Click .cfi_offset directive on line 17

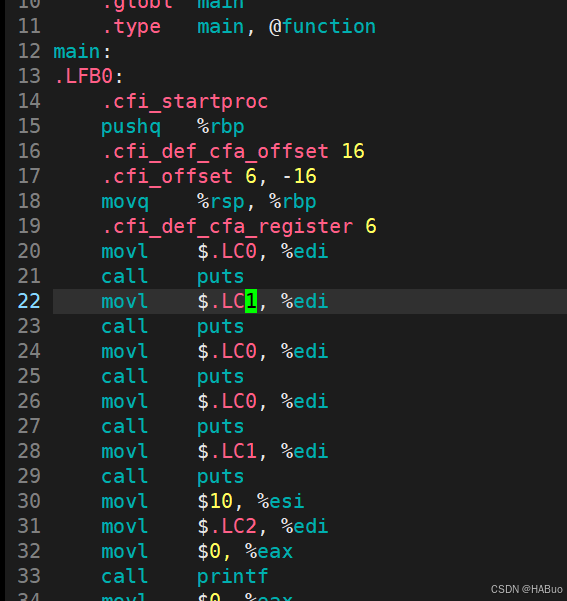167,176
